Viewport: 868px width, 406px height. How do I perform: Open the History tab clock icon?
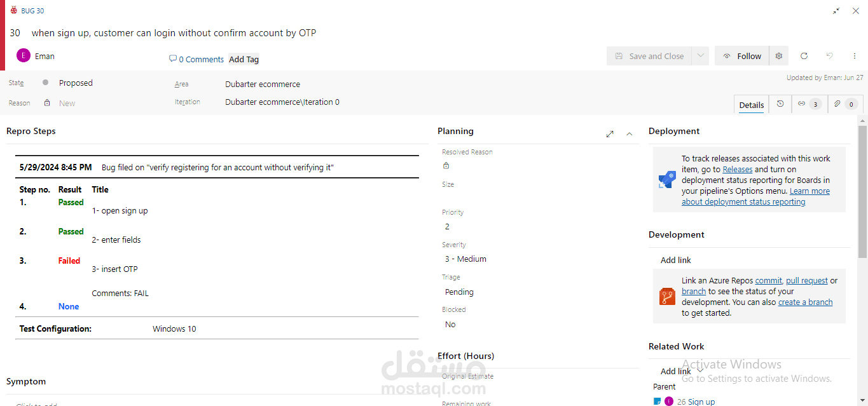point(780,104)
